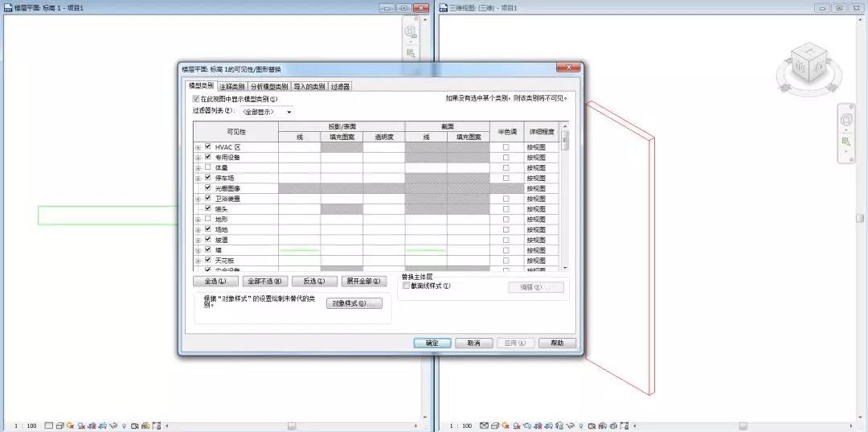Viewport: 868px width, 432px height.
Task: Click the zoom tool in the 3D navigation bar
Action: tap(845, 142)
